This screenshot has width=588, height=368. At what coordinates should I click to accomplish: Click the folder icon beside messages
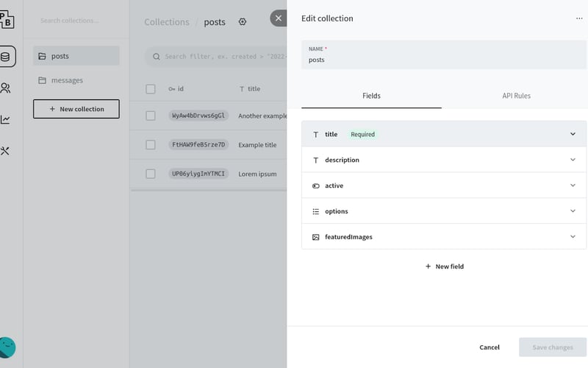(x=42, y=80)
